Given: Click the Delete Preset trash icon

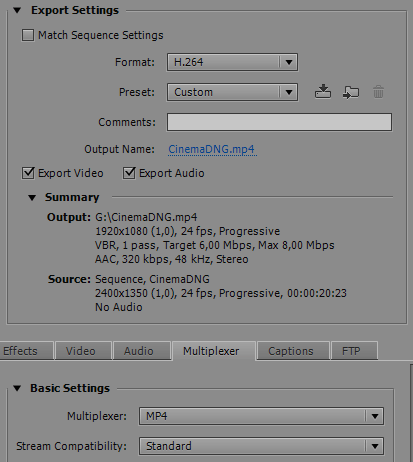Looking at the screenshot, I should pos(378,92).
